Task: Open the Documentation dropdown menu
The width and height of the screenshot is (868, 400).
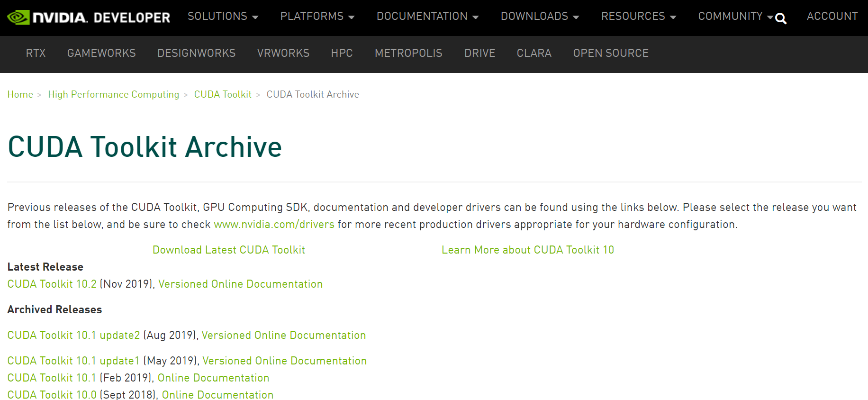Action: (x=427, y=16)
